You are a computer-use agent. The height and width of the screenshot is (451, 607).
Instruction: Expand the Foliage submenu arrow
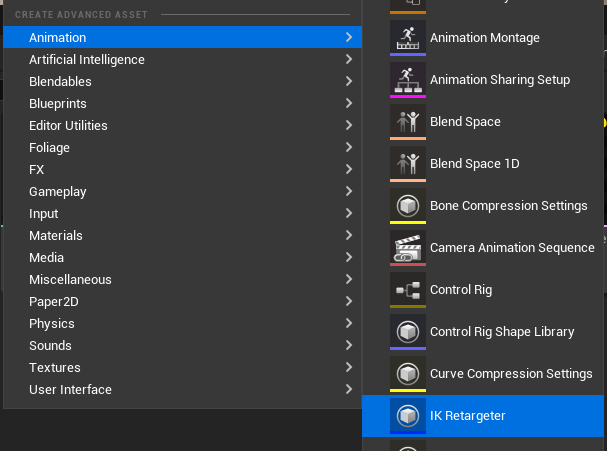click(x=349, y=147)
